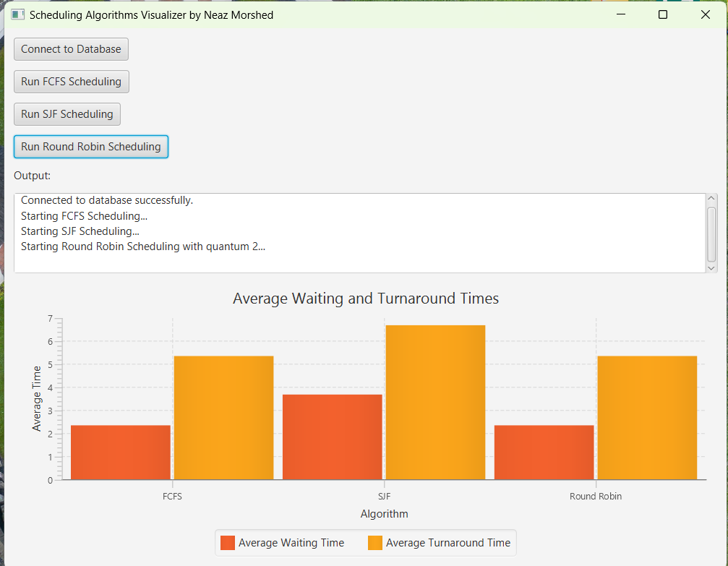Close the Scheduling Algorithms Visualizer window
Image resolution: width=728 pixels, height=566 pixels.
706,14
